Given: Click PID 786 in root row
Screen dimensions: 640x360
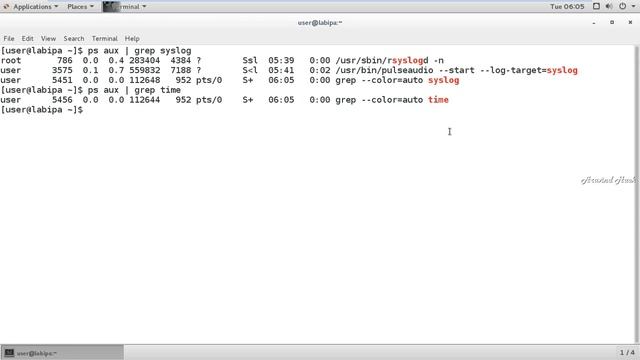Looking at the screenshot, I should tap(64, 60).
